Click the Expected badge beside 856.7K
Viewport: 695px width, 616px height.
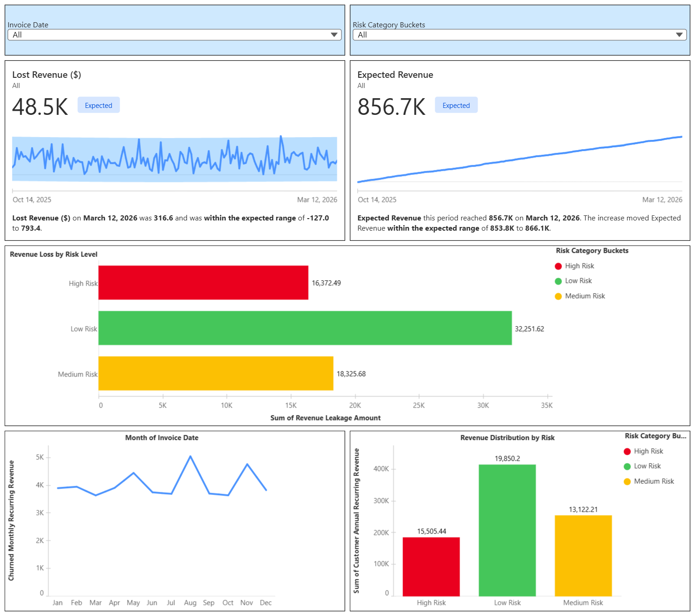coord(456,105)
